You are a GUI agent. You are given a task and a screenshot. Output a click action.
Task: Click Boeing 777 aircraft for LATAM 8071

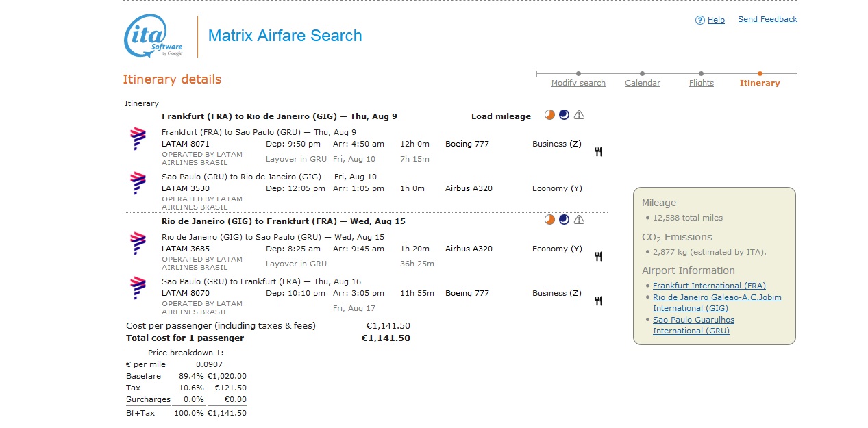click(467, 144)
